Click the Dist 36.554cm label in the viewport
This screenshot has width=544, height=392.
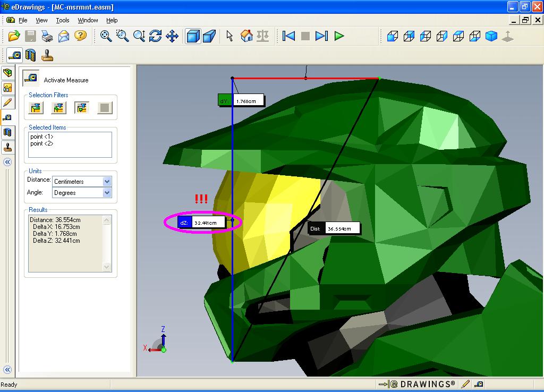(334, 228)
